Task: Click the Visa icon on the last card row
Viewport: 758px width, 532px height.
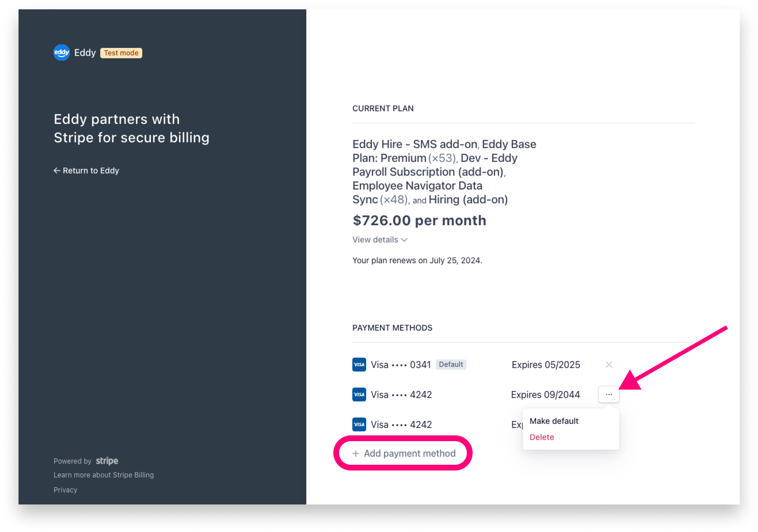Action: click(359, 424)
